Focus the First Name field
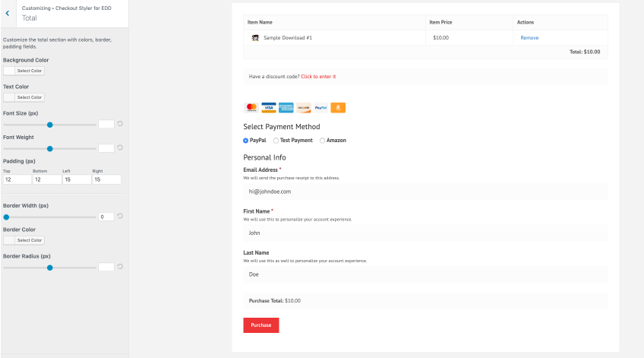 [425, 233]
